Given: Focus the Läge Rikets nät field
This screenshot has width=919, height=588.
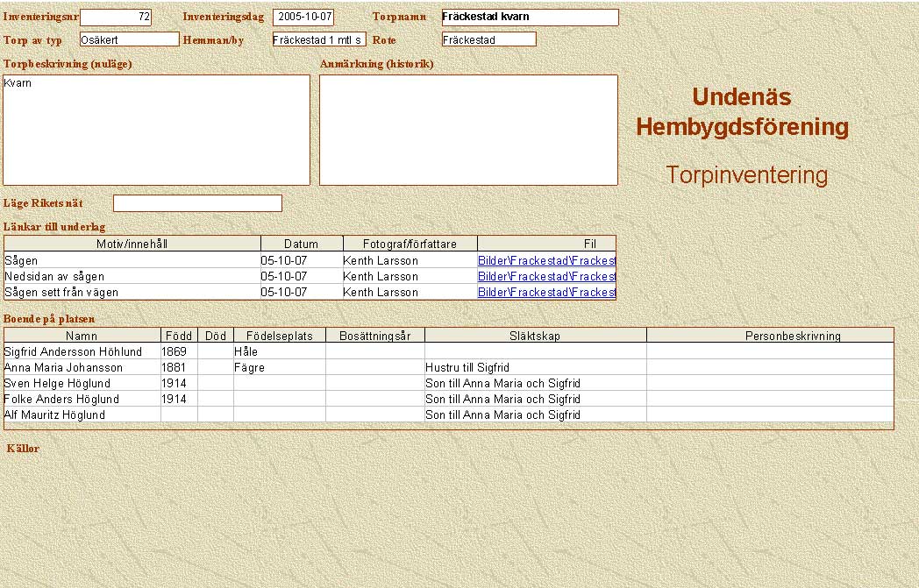Looking at the screenshot, I should click(x=197, y=203).
